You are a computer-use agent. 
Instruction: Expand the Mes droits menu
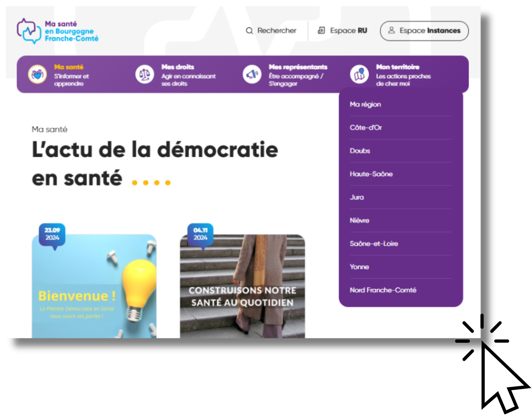click(x=188, y=75)
